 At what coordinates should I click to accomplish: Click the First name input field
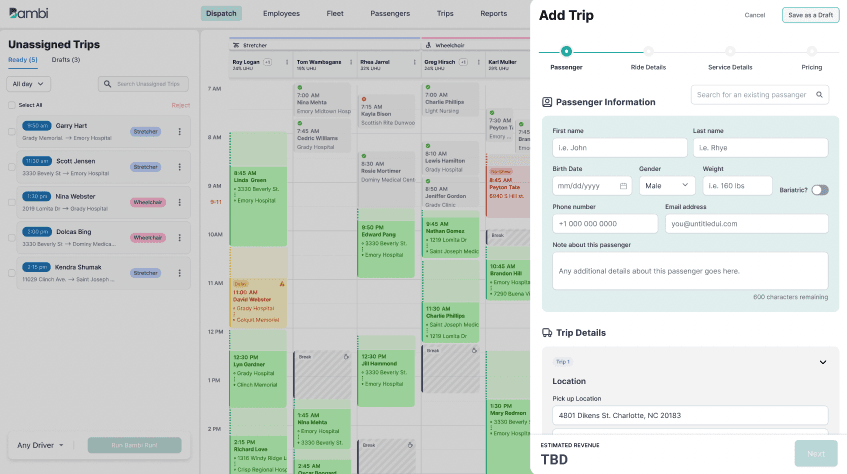[x=620, y=148]
